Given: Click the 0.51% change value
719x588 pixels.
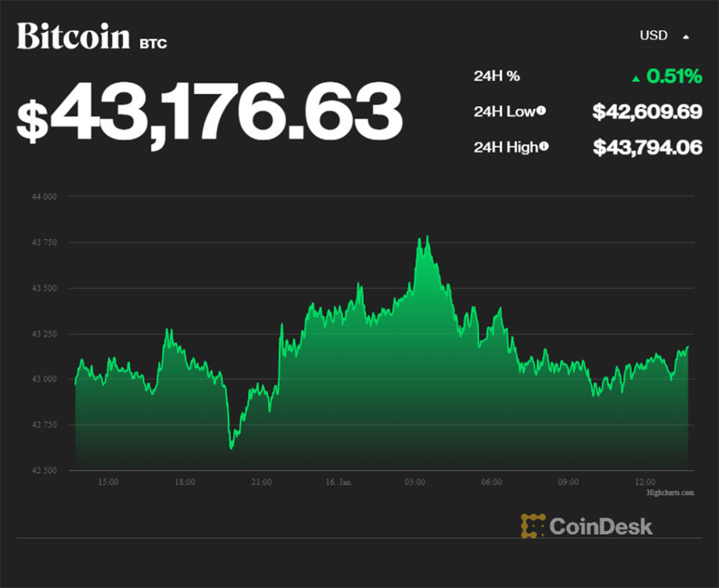Looking at the screenshot, I should coord(674,75).
